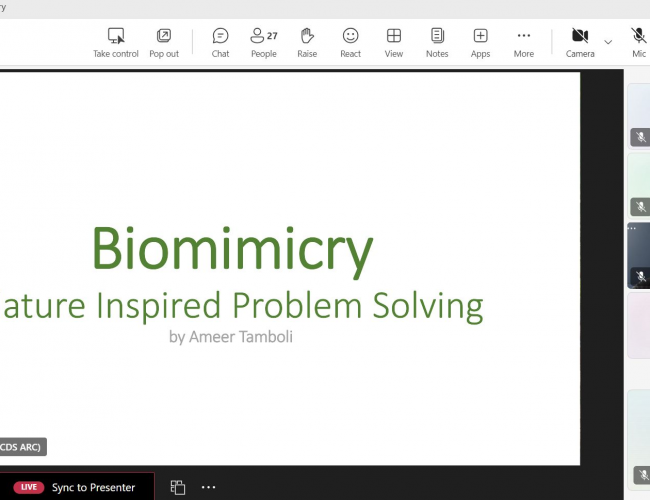Viewport: 650px width, 500px height.
Task: Pop out the shared presentation
Action: 164,42
